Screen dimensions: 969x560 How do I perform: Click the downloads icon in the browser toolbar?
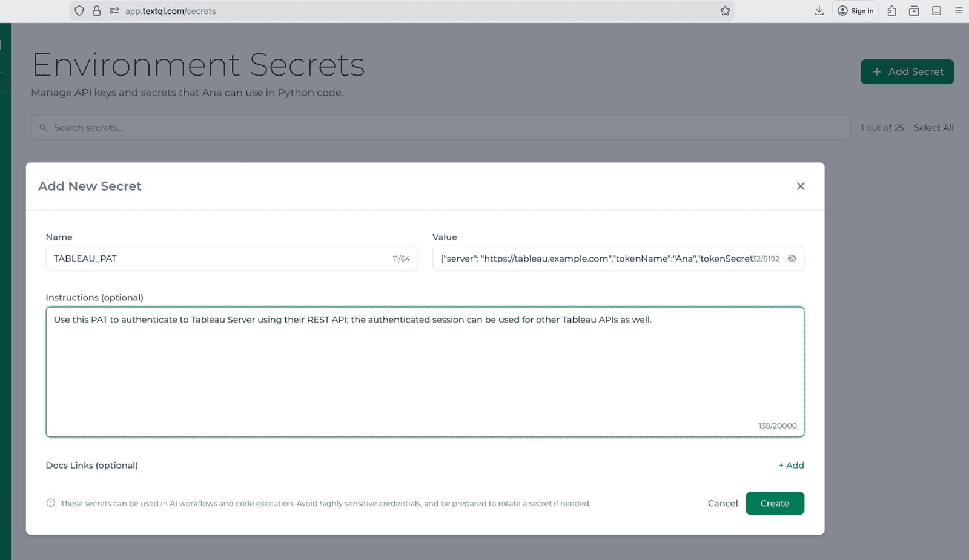(819, 10)
